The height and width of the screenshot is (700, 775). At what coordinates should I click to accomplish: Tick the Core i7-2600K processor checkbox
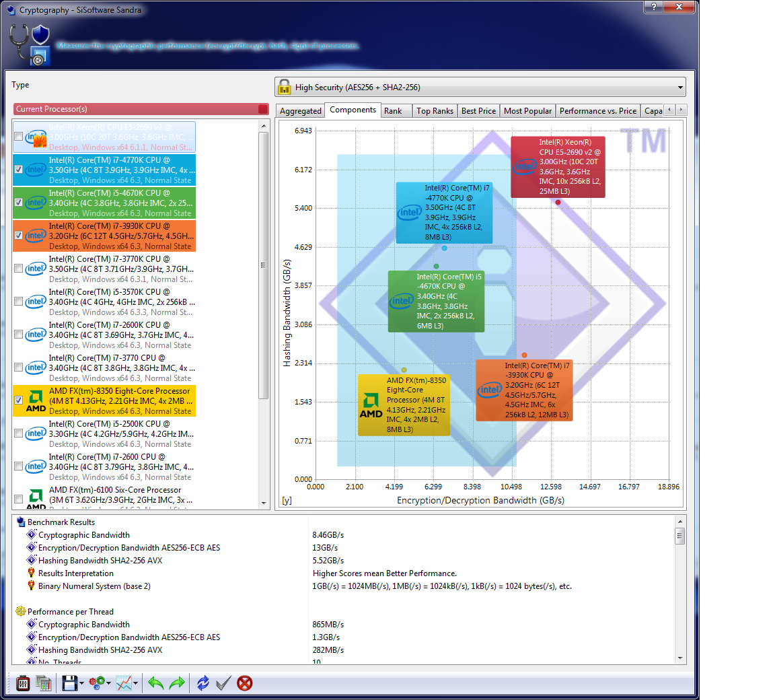pos(18,335)
